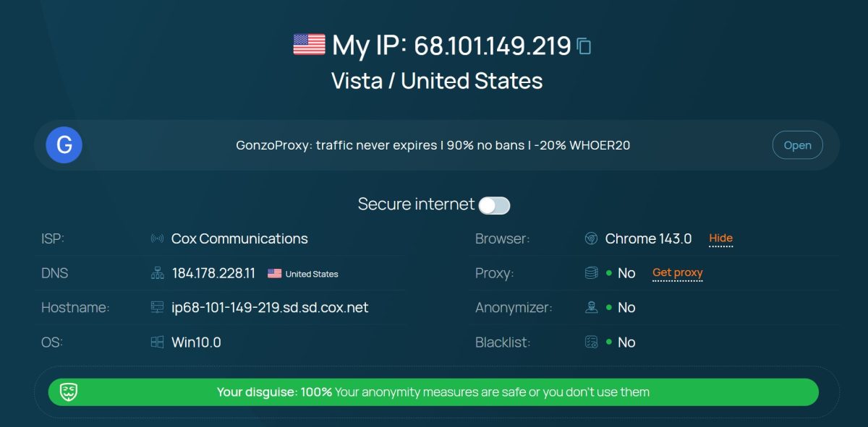Click the Hostname monitor icon

157,307
